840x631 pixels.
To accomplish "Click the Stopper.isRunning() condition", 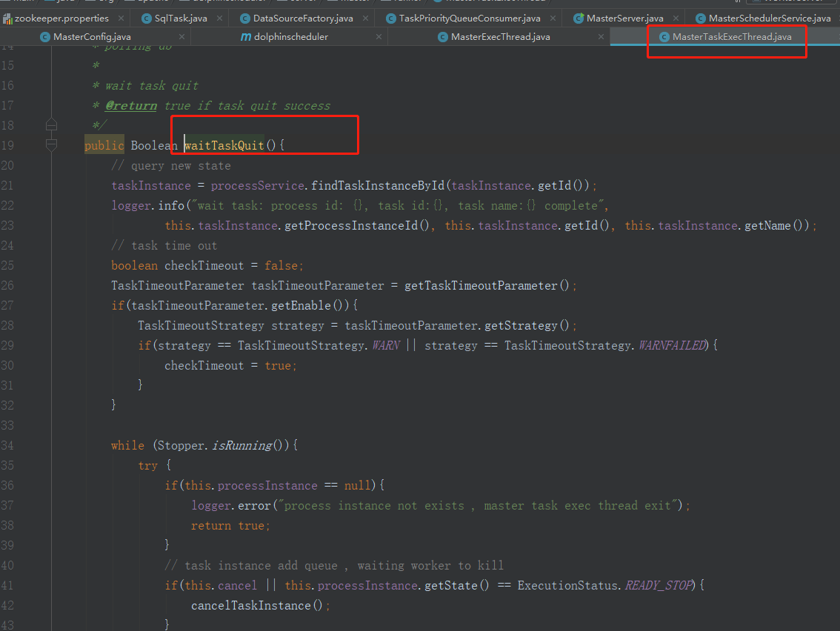I will click(224, 446).
